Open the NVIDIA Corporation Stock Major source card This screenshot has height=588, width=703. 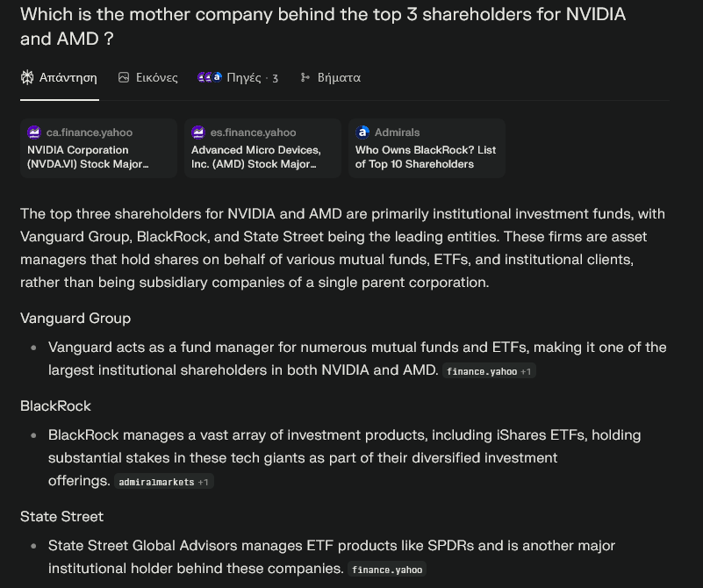click(x=98, y=149)
